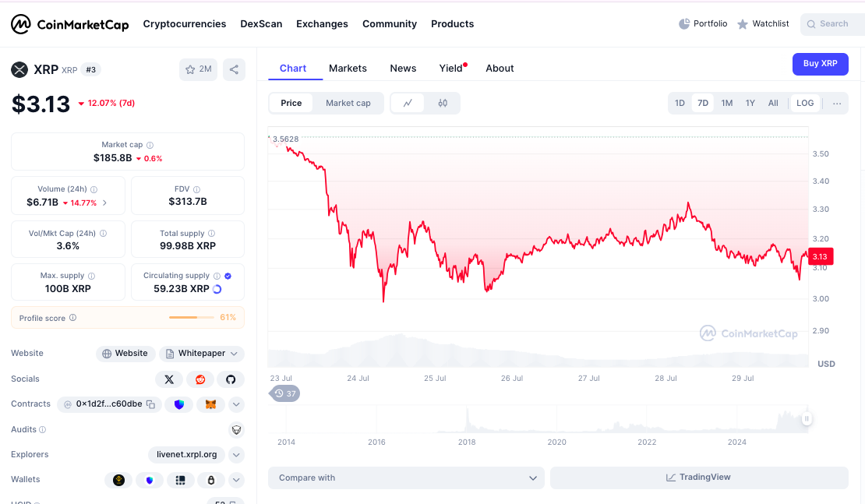This screenshot has height=504, width=865.
Task: Select the 1D time range
Action: [680, 103]
